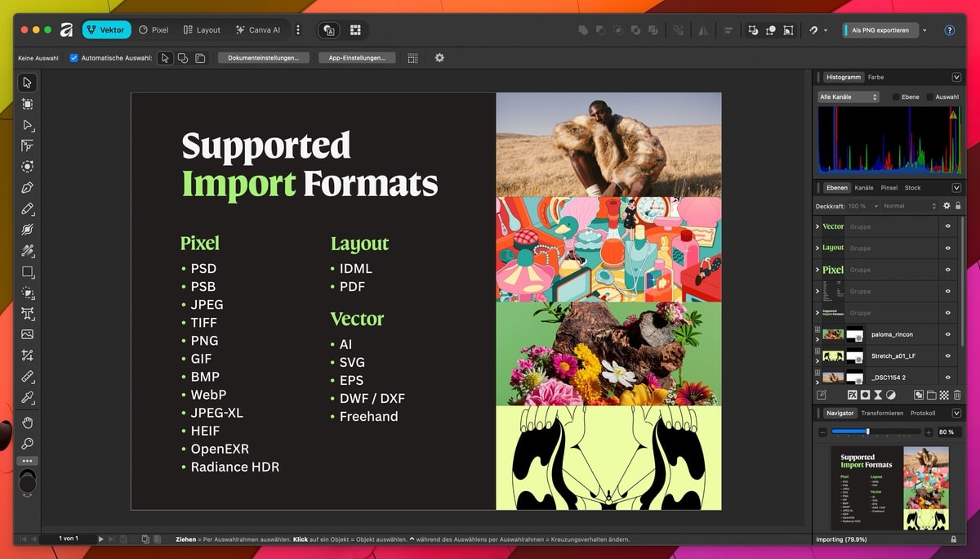Delete the selected layer via trash icon
980x559 pixels.
957,394
